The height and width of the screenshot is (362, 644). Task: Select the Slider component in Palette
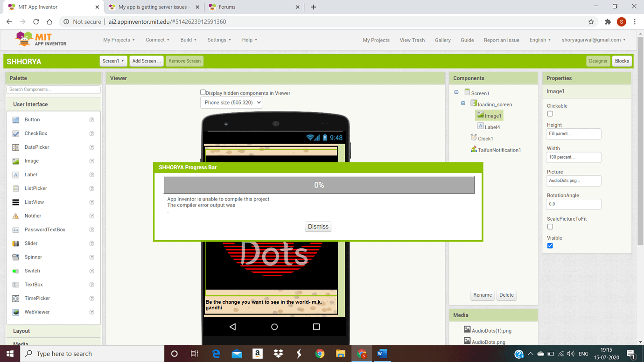[x=31, y=243]
